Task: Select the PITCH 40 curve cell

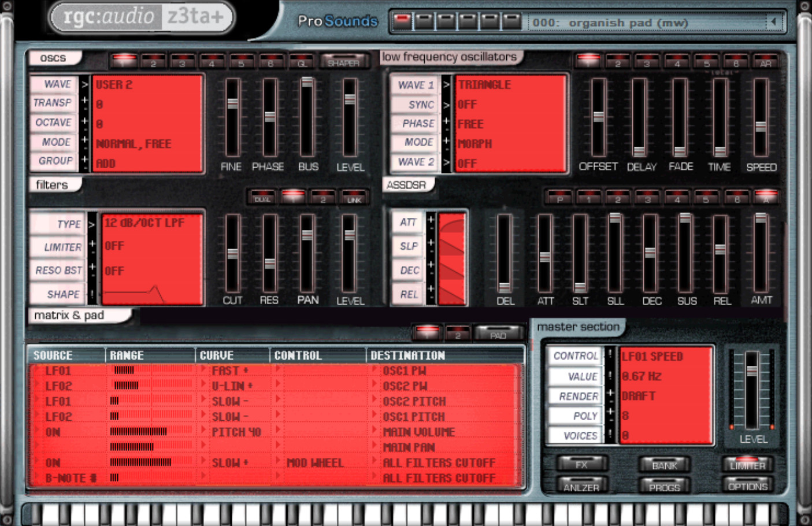Action: [x=236, y=432]
